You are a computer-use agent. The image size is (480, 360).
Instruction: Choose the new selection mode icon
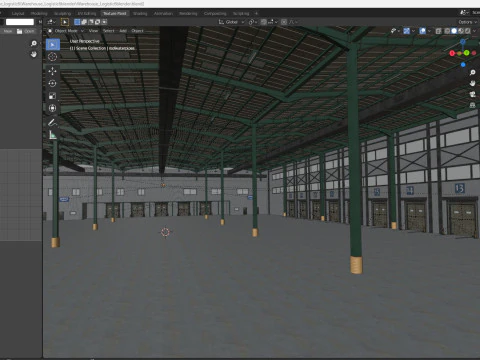coord(77,22)
